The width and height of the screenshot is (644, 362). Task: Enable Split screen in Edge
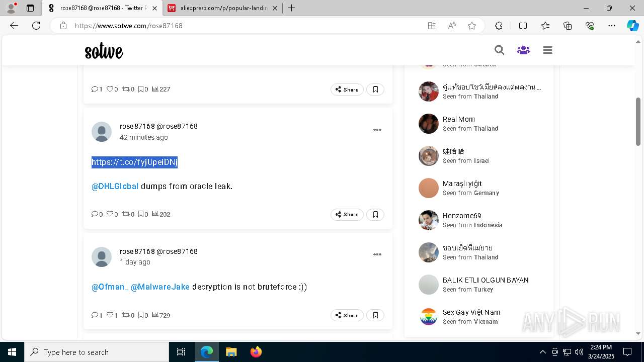(x=523, y=26)
